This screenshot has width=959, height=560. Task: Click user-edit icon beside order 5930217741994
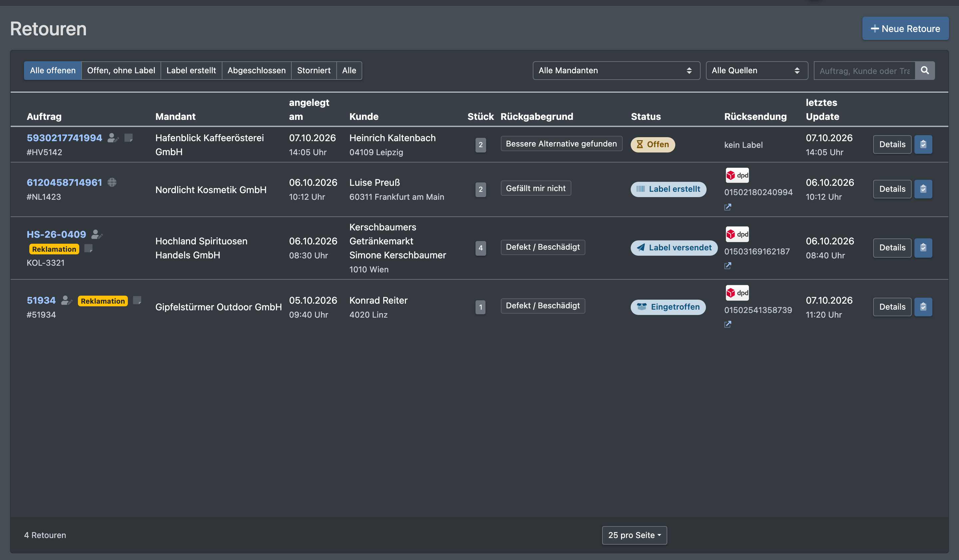point(113,138)
